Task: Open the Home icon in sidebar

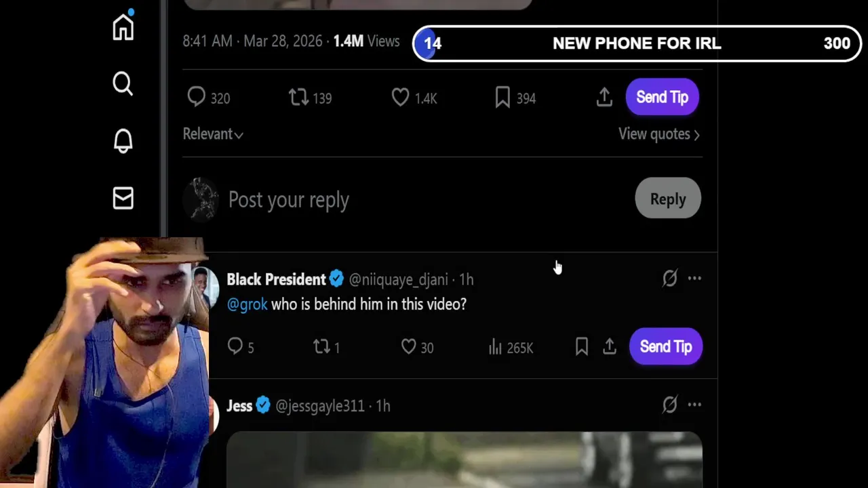Action: pos(123,26)
